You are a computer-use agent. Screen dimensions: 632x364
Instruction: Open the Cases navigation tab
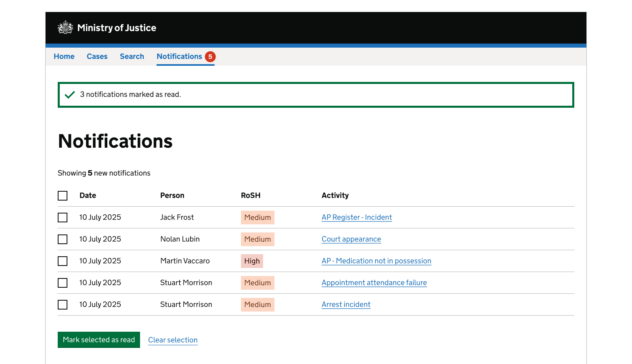[x=97, y=56]
